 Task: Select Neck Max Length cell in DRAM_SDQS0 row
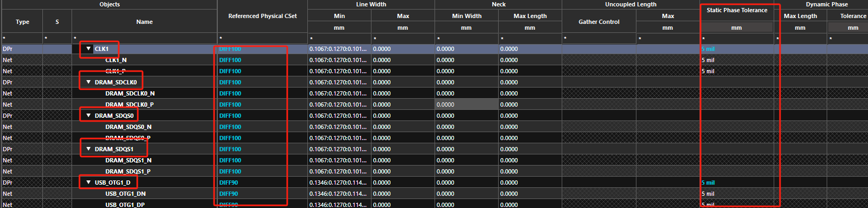[530, 116]
